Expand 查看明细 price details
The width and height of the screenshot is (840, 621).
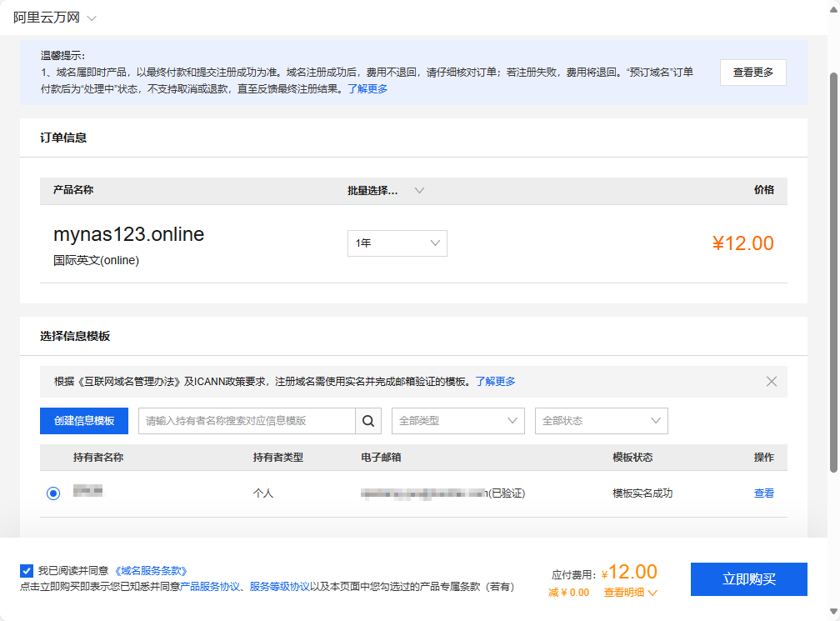[x=631, y=593]
